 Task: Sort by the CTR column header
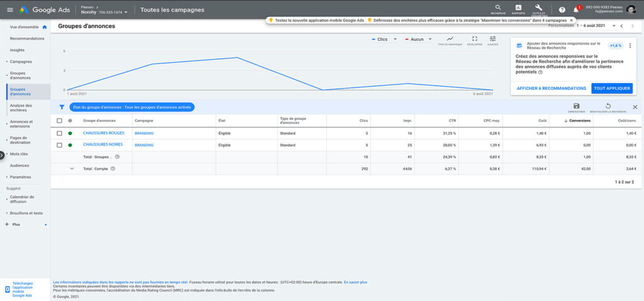click(452, 121)
